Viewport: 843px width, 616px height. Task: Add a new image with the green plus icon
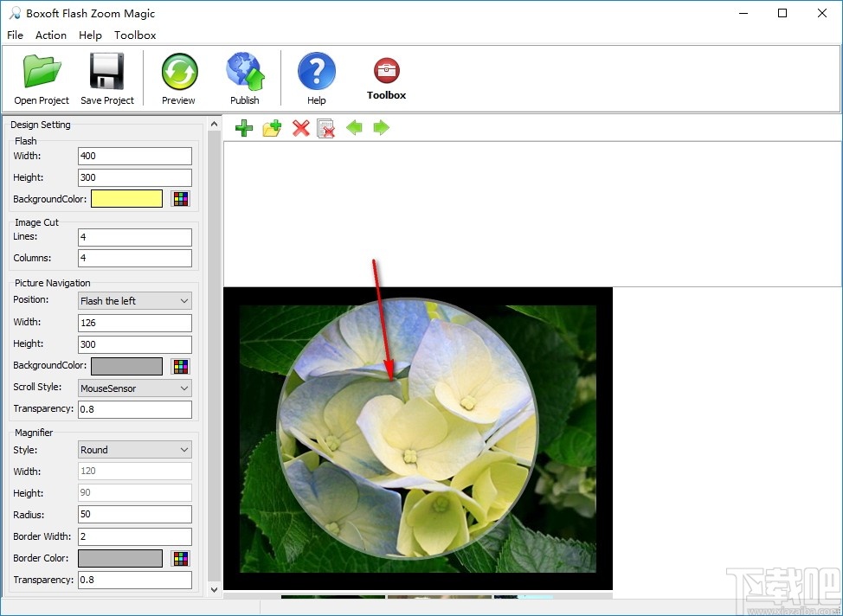click(x=243, y=128)
